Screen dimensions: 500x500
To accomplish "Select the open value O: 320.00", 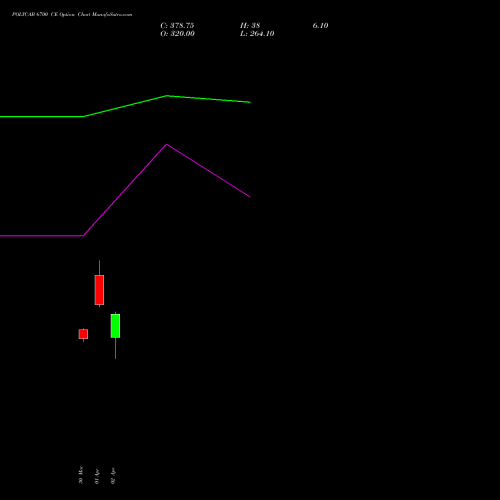I will [177, 34].
